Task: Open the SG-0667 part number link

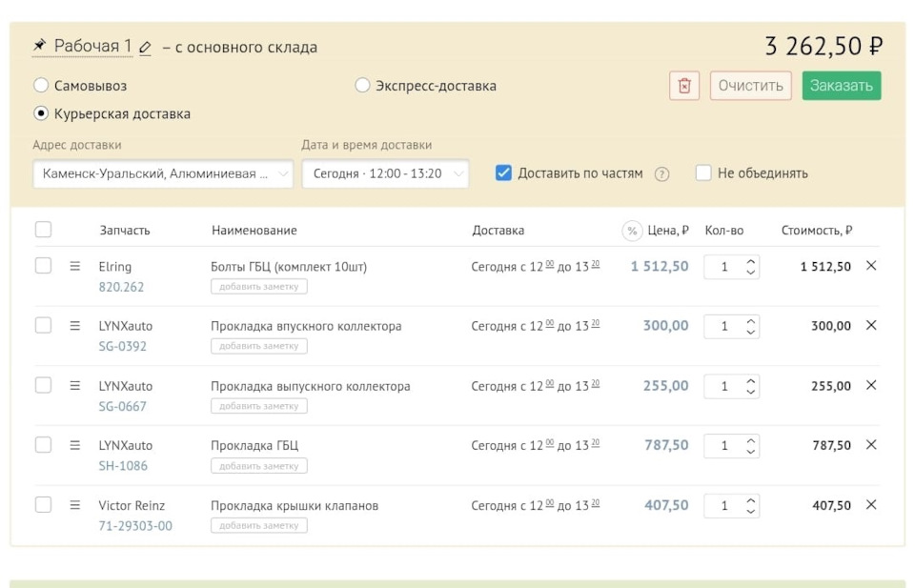Action: click(123, 406)
